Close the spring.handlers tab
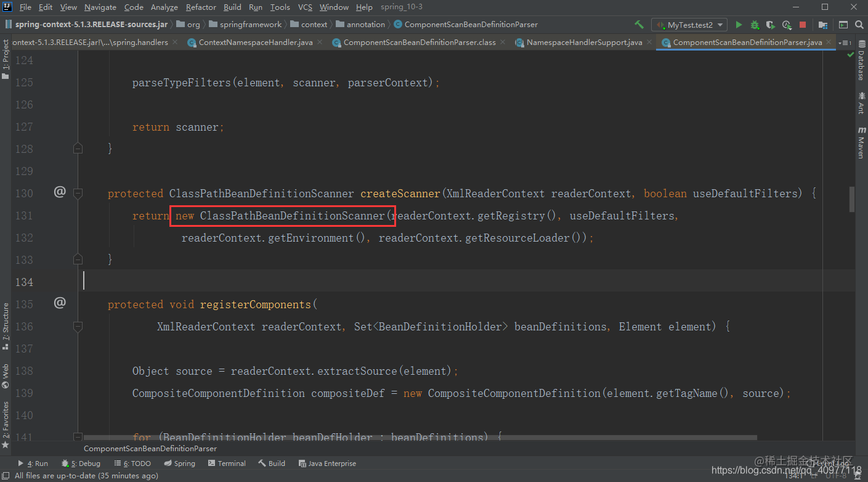This screenshot has height=482, width=868. tap(175, 43)
